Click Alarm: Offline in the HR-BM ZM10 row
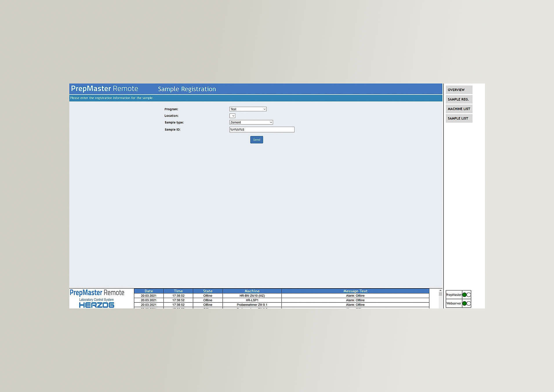 coord(355,296)
